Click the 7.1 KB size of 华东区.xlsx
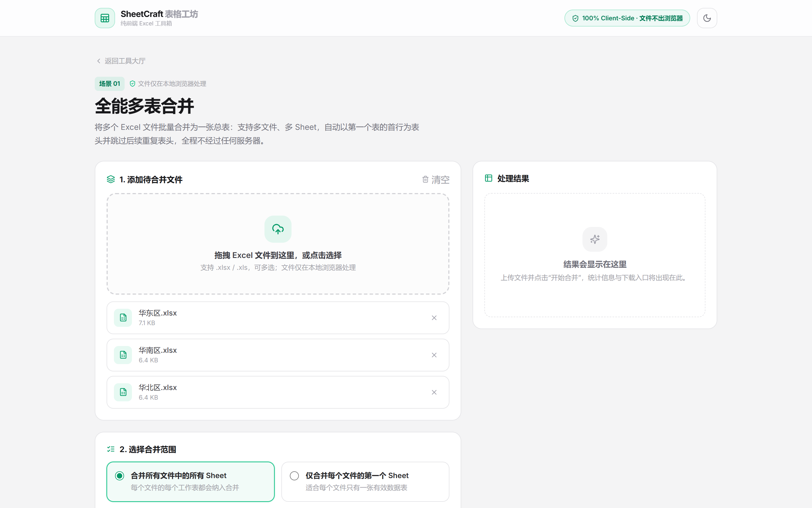The image size is (812, 508). coord(147,323)
